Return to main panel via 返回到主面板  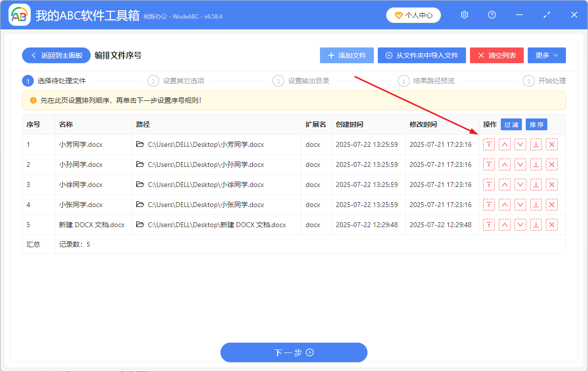56,55
